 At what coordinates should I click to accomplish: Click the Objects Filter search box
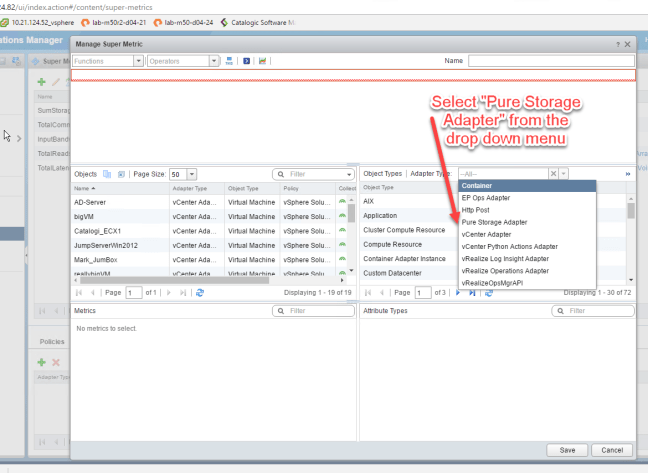(312, 174)
